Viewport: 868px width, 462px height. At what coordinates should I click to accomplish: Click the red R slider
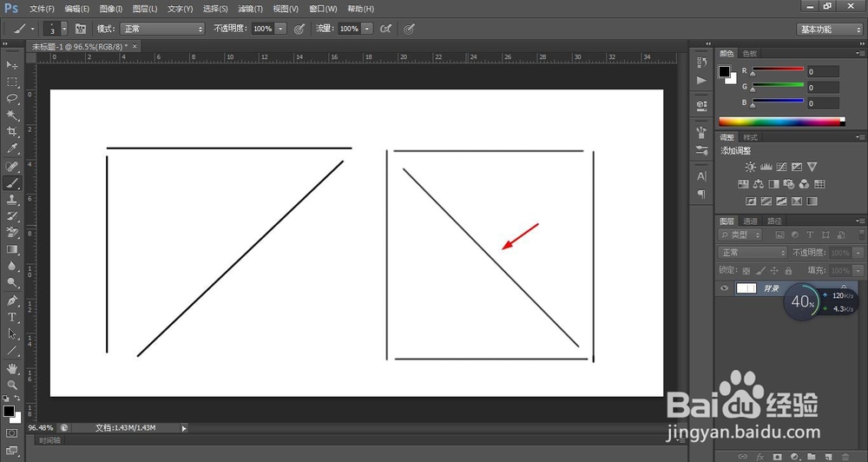pyautogui.click(x=777, y=69)
